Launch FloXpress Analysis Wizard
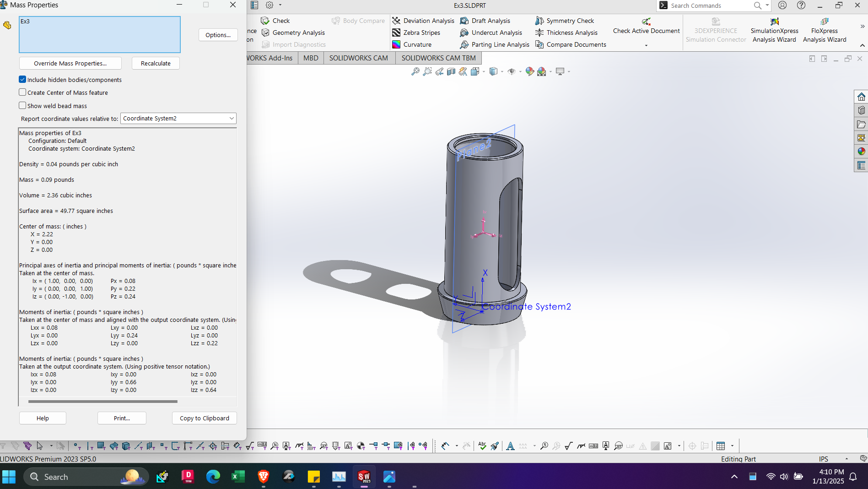 click(825, 30)
